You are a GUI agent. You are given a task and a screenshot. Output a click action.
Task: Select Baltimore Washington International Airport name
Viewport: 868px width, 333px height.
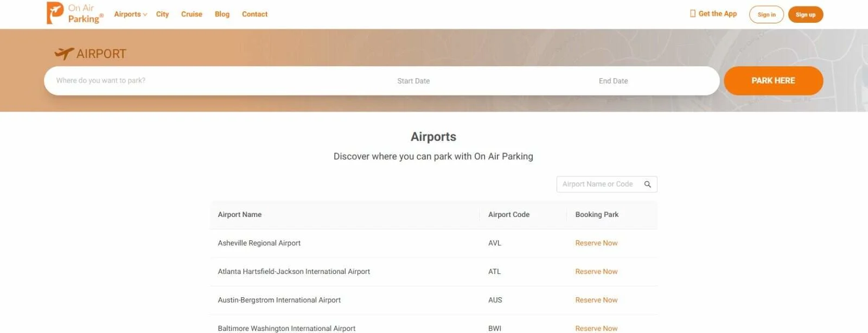pos(286,328)
